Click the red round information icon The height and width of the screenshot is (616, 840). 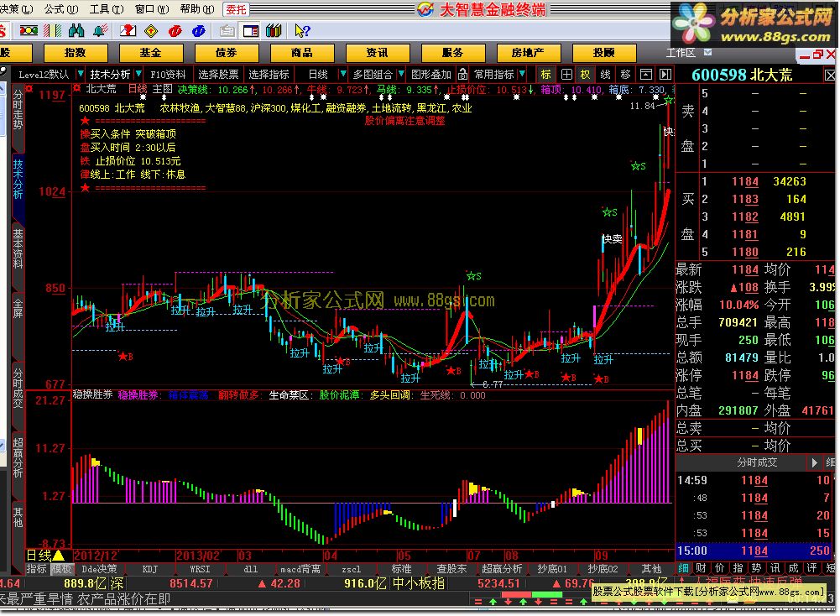[175, 30]
